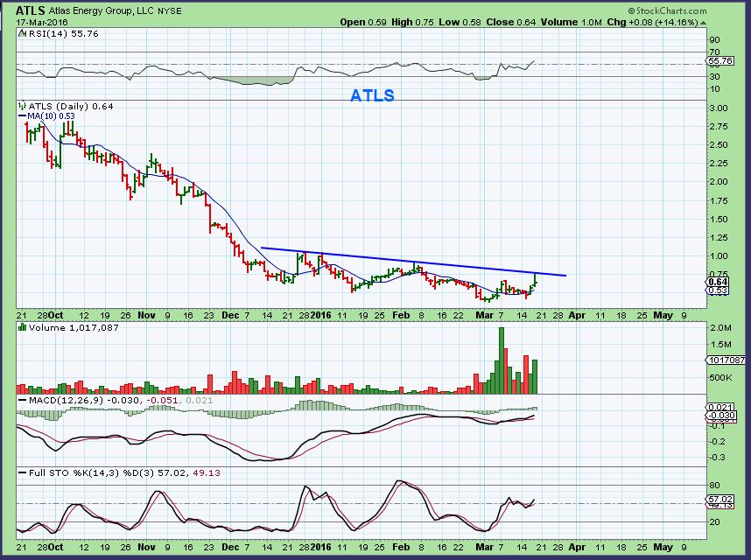This screenshot has height=560, width=751.
Task: Click the ATLS (Daily) 0.64 legend text
Action: click(x=71, y=106)
